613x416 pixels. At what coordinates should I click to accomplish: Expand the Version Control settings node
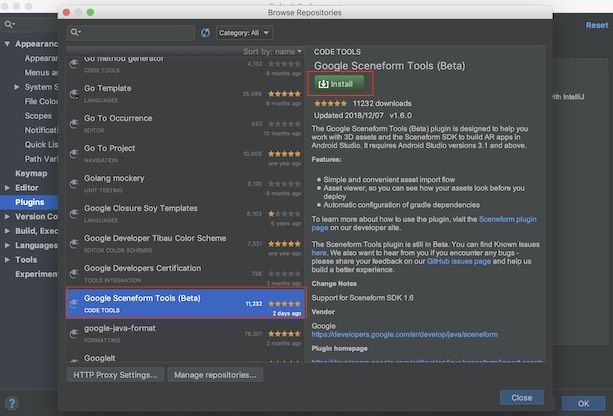[7, 216]
